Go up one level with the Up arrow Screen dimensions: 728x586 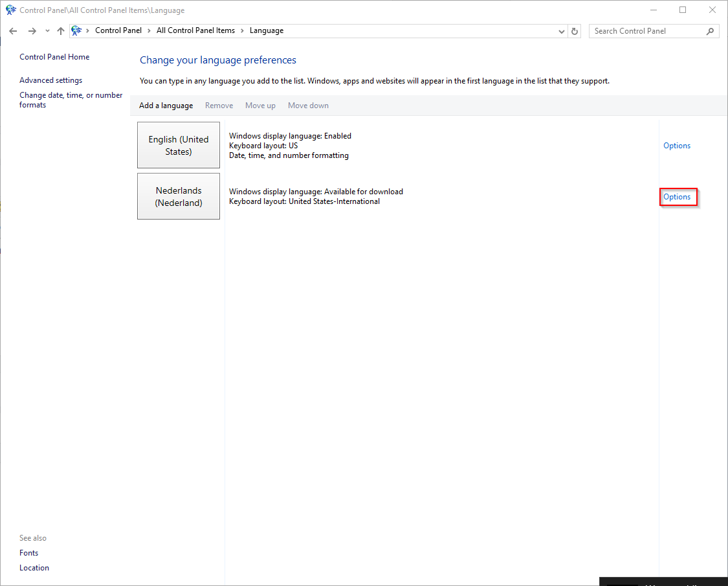pos(61,31)
